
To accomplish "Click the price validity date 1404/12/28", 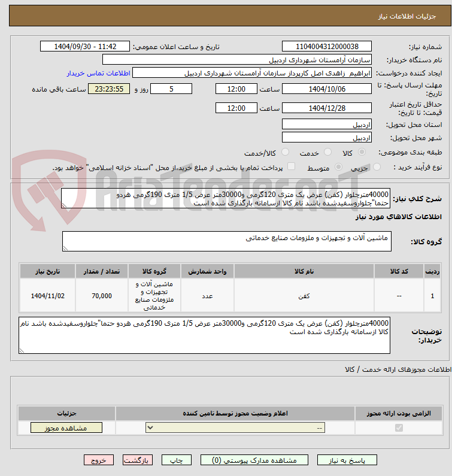I will [327, 108].
